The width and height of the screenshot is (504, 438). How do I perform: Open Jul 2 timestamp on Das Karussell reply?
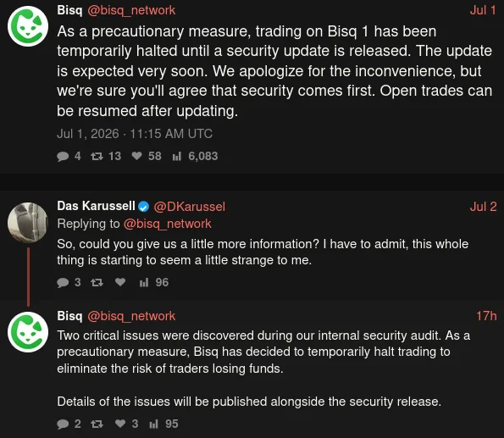pyautogui.click(x=483, y=207)
